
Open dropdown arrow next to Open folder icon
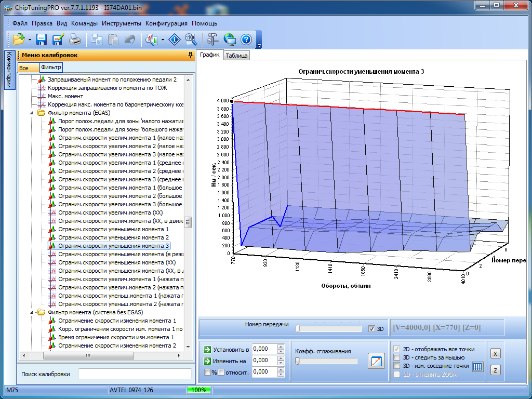point(30,39)
